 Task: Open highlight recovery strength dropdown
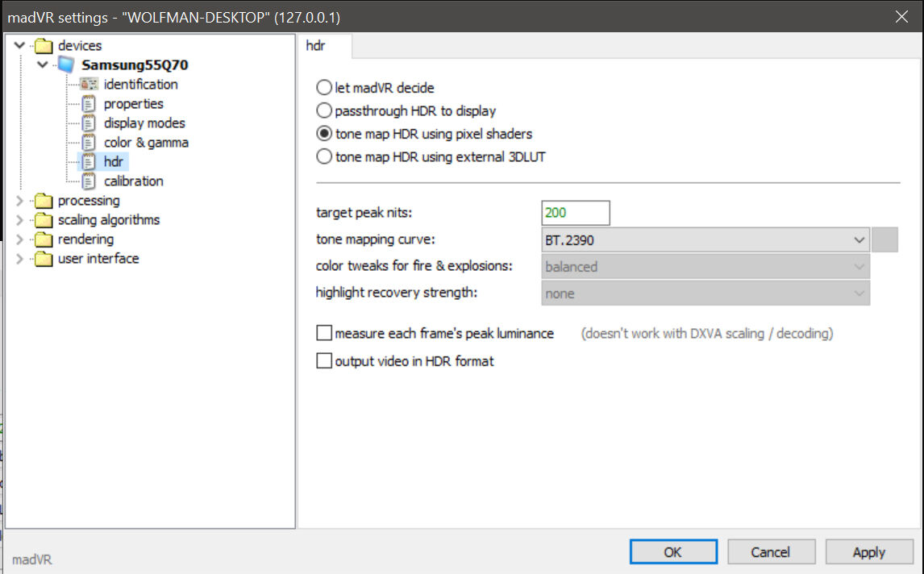tap(705, 293)
